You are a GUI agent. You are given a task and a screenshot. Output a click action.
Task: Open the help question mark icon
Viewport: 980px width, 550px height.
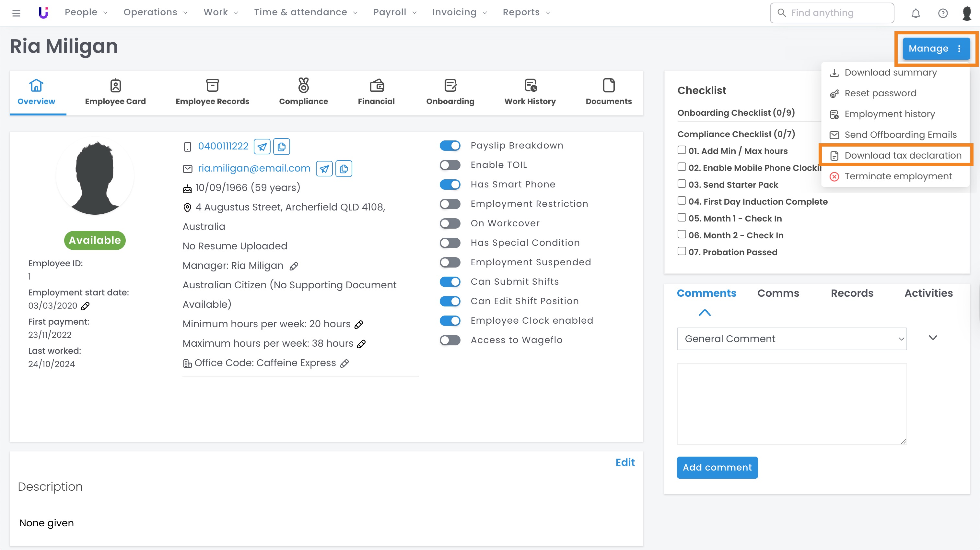coord(942,13)
